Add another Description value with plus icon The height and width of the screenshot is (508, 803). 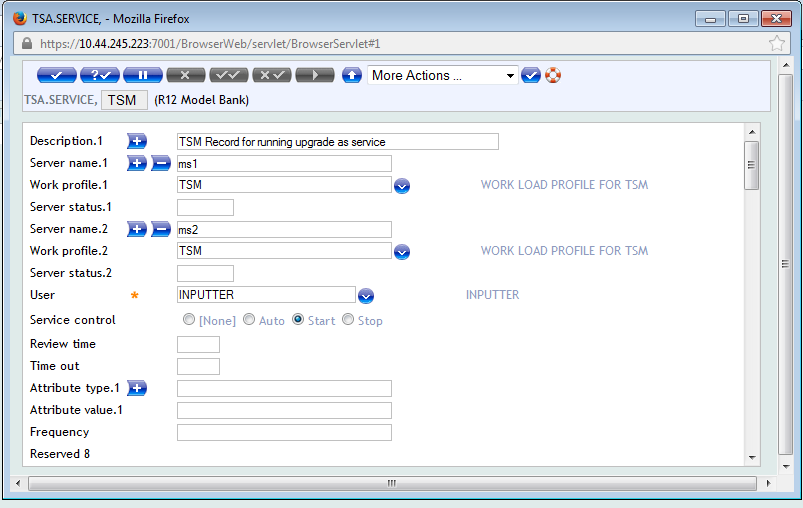pyautogui.click(x=137, y=141)
